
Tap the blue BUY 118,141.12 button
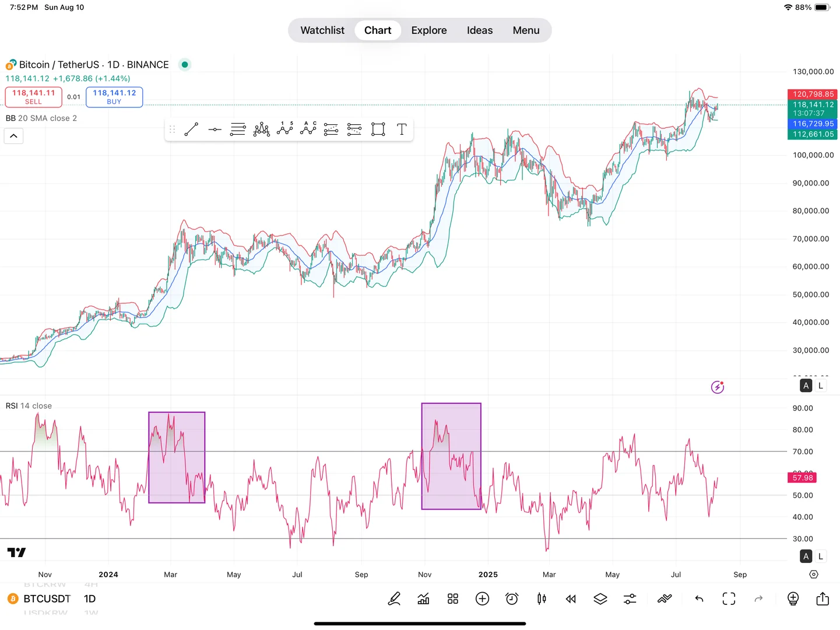pos(114,97)
